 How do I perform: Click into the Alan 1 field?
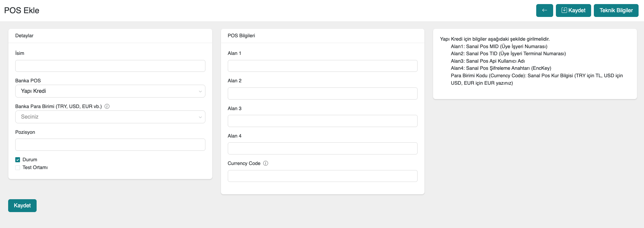322,66
